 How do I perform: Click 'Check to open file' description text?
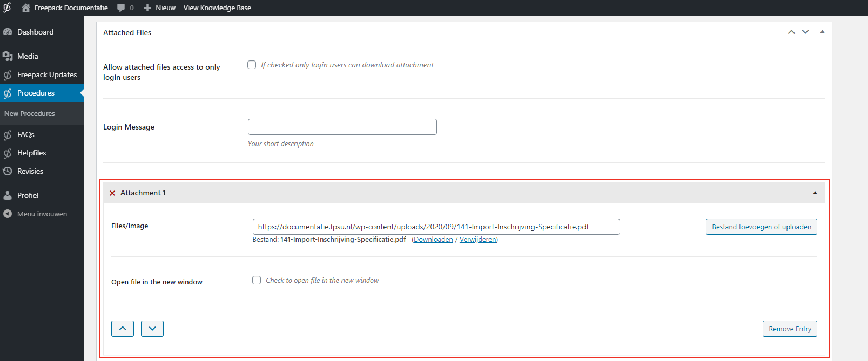322,281
